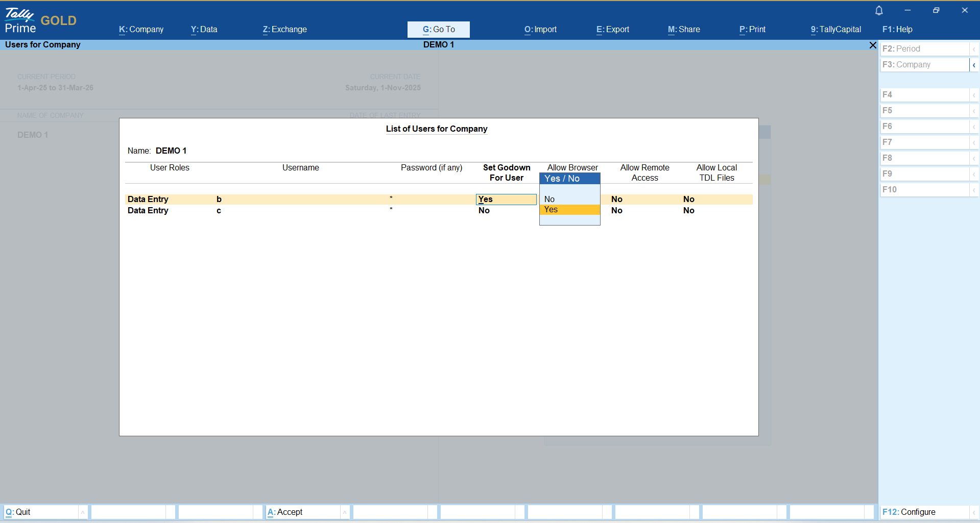Toggle Set Godown field for user b
The height and width of the screenshot is (523, 980).
click(x=506, y=200)
